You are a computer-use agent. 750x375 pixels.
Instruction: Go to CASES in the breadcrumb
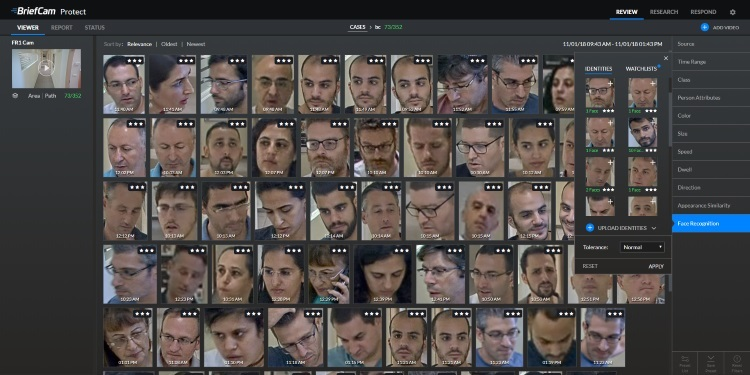[x=357, y=27]
